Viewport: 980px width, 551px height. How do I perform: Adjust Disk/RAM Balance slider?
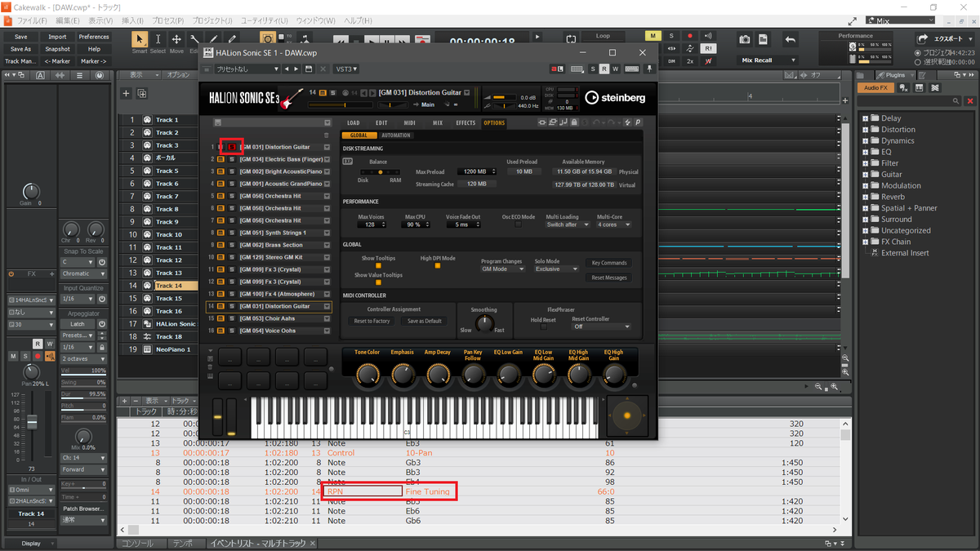click(x=380, y=172)
